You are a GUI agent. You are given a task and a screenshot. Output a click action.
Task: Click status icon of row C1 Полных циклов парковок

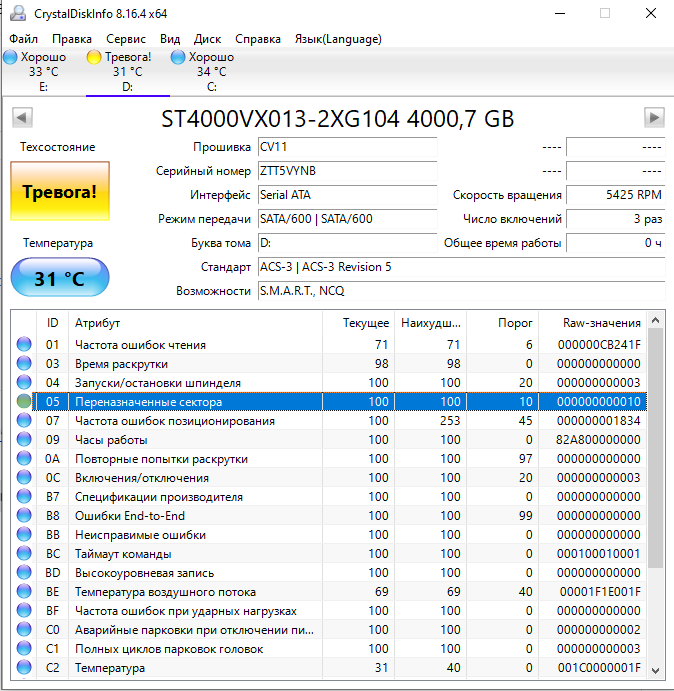pos(24,648)
